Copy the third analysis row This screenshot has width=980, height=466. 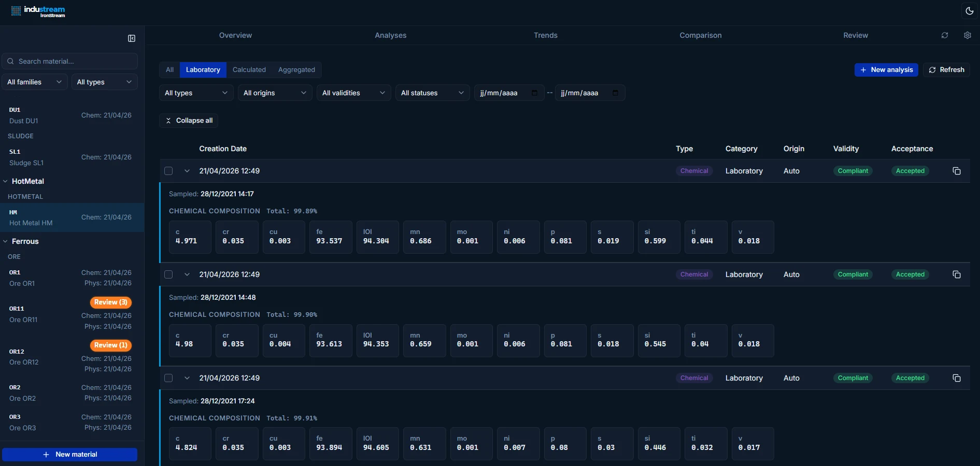pyautogui.click(x=957, y=378)
